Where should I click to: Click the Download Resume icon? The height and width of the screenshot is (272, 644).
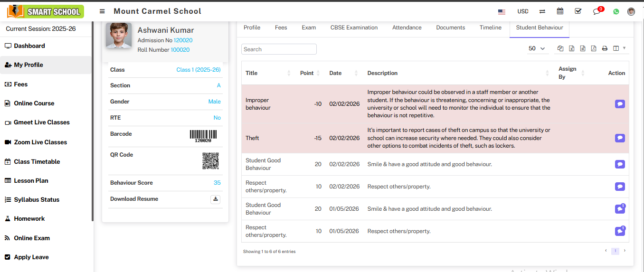216,199
